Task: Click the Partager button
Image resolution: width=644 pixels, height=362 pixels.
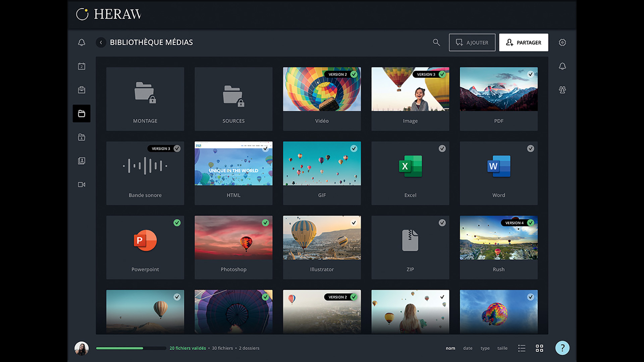Action: pos(523,43)
